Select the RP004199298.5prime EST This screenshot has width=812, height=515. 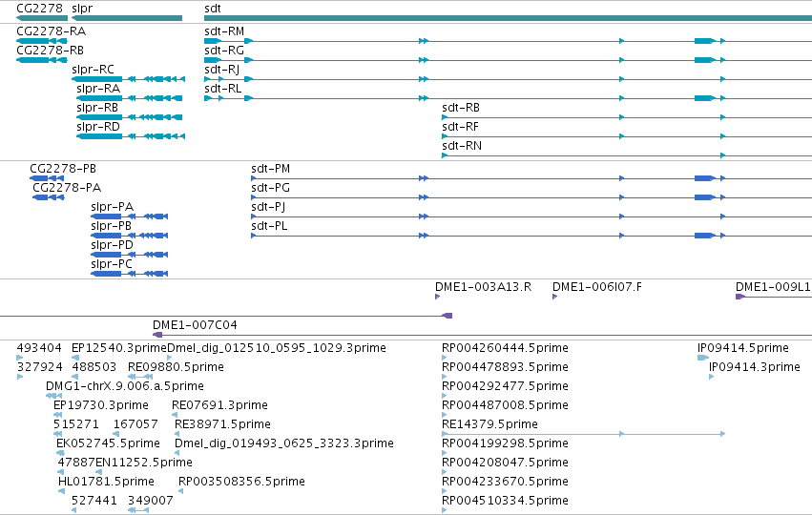pyautogui.click(x=505, y=443)
